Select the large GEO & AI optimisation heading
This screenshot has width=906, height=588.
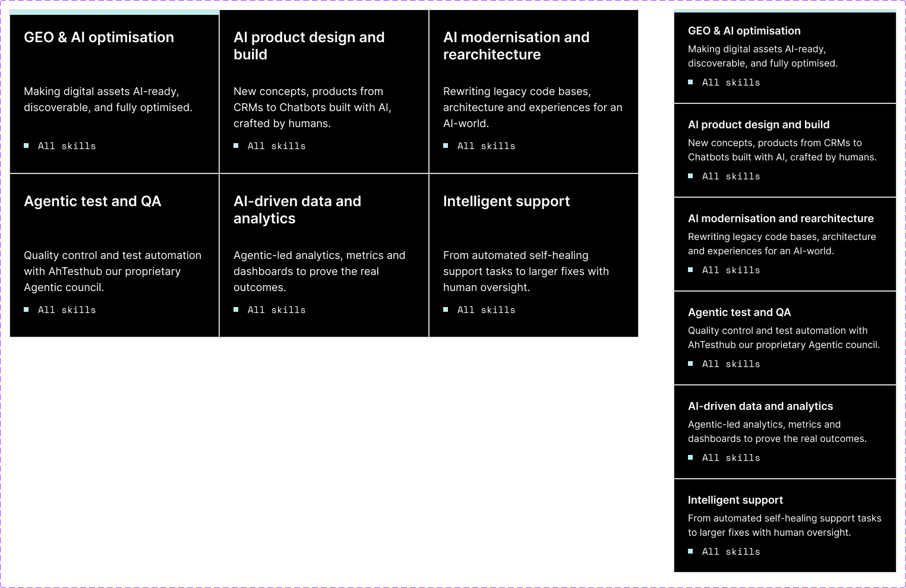coord(99,37)
